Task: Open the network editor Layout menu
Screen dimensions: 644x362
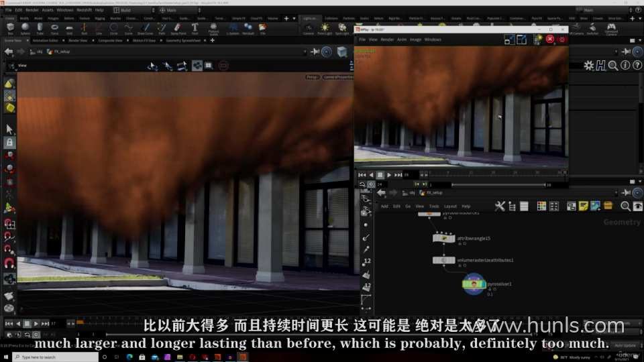Action: click(x=450, y=206)
